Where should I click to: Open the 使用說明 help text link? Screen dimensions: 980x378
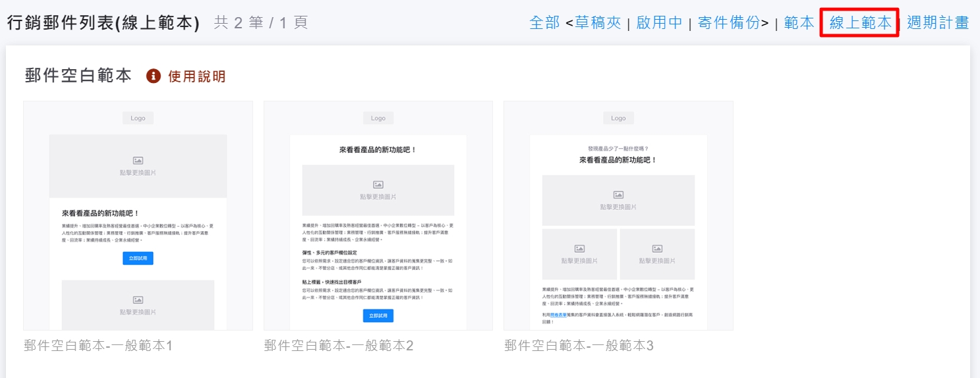[x=196, y=76]
